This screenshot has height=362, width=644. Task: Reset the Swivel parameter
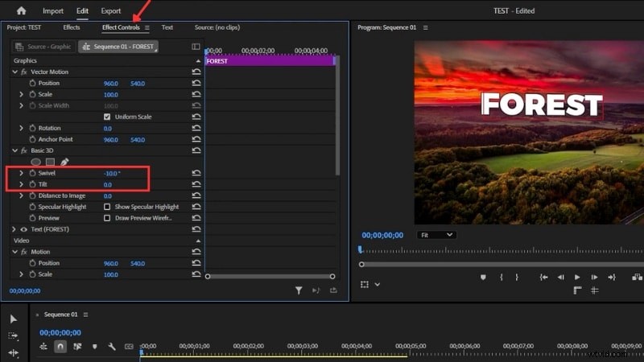196,173
